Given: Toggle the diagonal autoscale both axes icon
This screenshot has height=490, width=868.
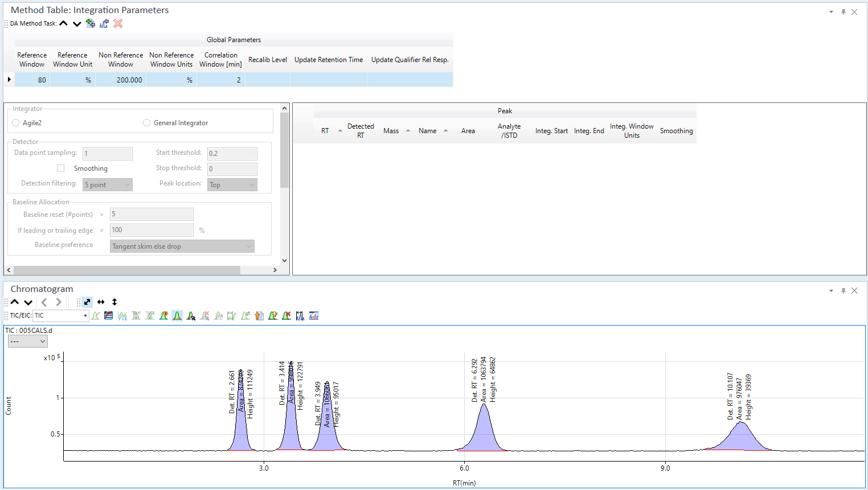Looking at the screenshot, I should 87,302.
